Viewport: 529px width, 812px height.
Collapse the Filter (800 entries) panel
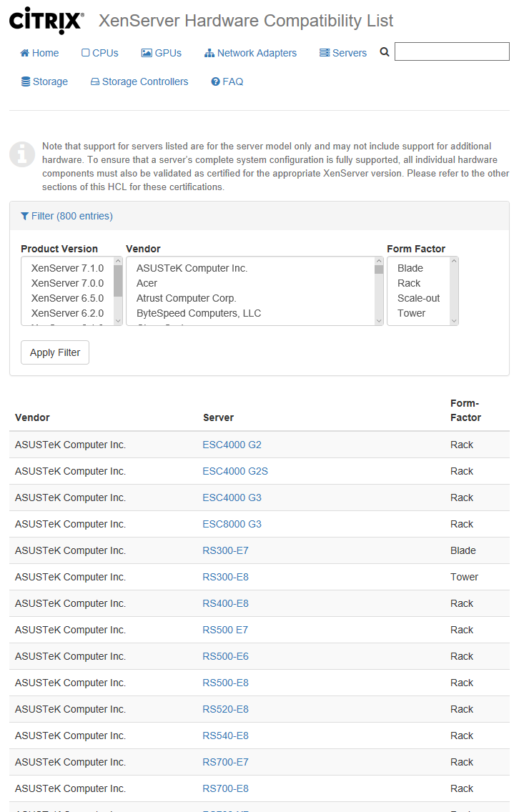66,216
